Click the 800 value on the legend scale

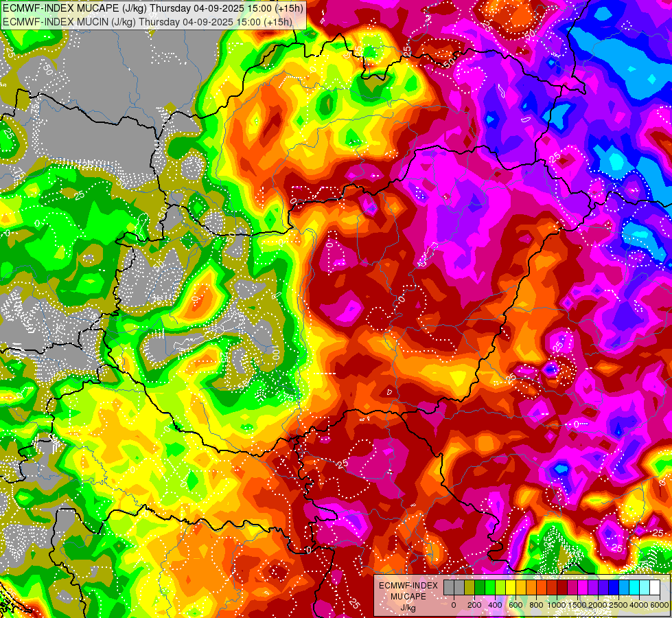536,605
